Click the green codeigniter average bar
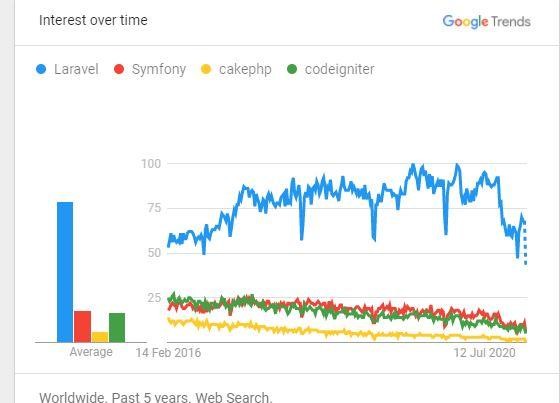The width and height of the screenshot is (560, 403). click(x=117, y=328)
